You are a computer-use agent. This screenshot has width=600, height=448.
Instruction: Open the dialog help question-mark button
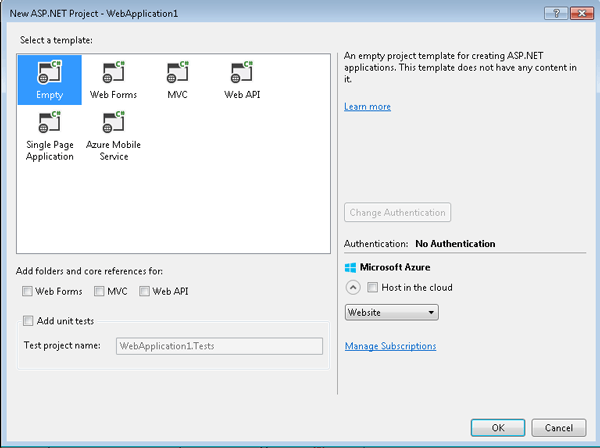click(556, 13)
